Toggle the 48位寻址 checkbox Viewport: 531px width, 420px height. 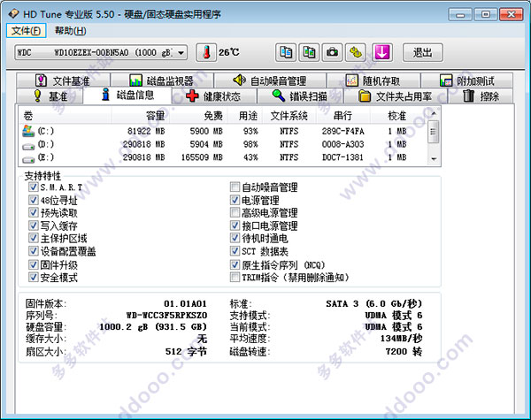pyautogui.click(x=33, y=200)
